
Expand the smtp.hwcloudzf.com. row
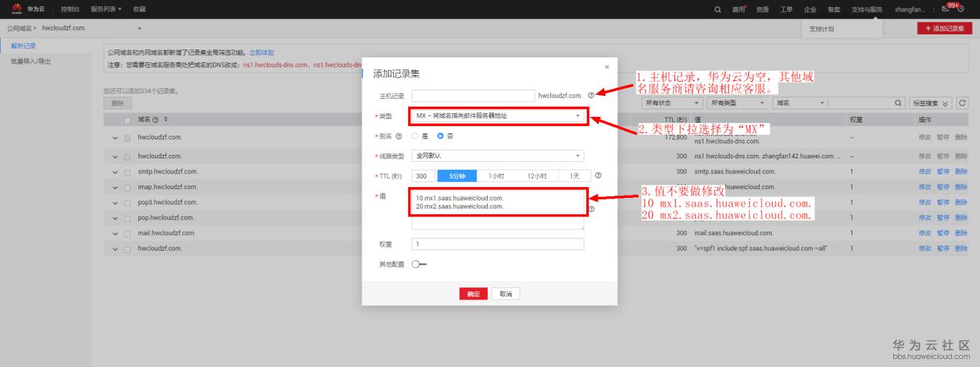point(115,172)
